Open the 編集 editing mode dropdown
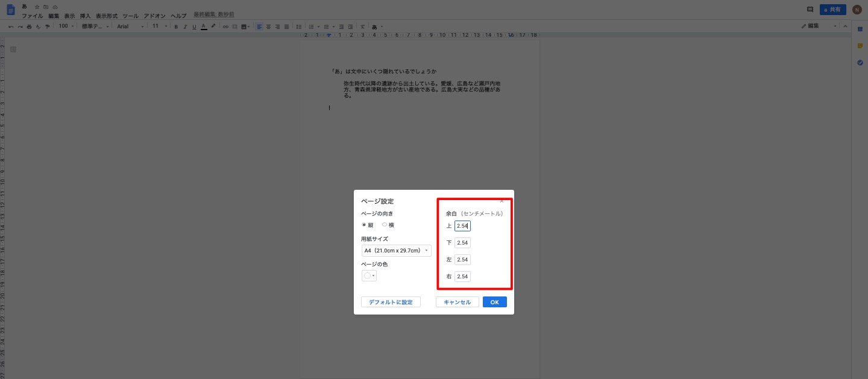 pyautogui.click(x=820, y=27)
